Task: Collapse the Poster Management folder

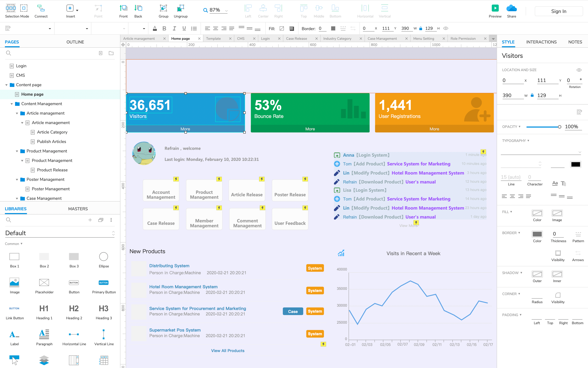Action: pyautogui.click(x=17, y=180)
